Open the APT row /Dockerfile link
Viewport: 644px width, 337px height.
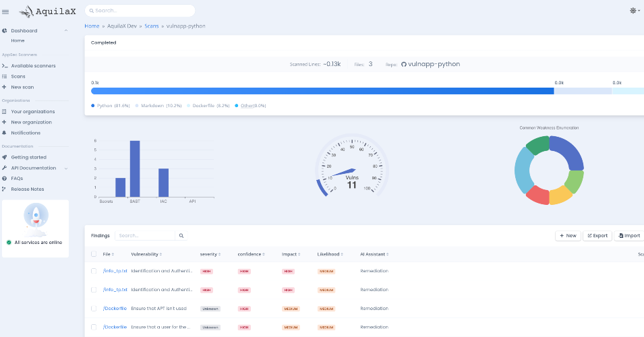115,308
